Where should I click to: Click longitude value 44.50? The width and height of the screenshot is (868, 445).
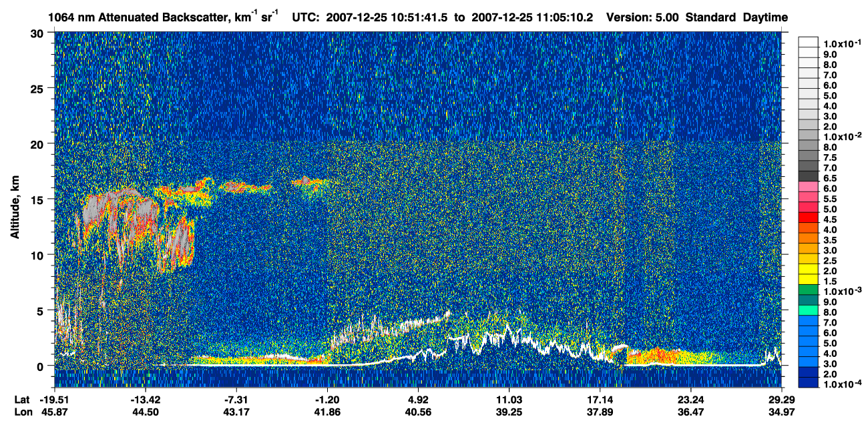click(145, 412)
